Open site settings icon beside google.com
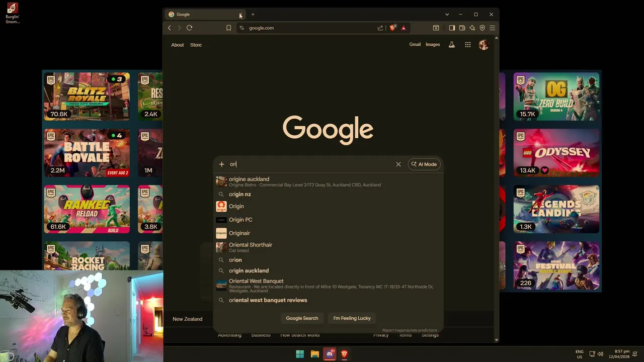Image resolution: width=644 pixels, height=362 pixels. pyautogui.click(x=242, y=28)
